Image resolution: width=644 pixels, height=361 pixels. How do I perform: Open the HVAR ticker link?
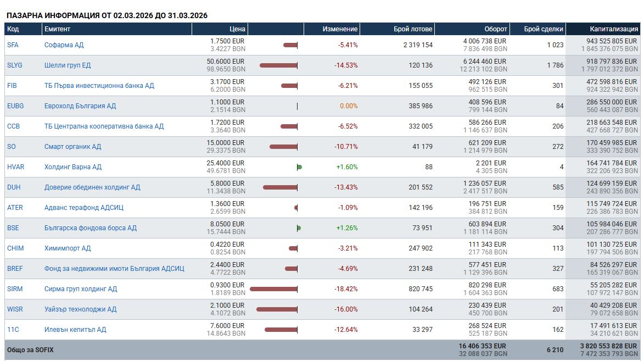(15, 167)
